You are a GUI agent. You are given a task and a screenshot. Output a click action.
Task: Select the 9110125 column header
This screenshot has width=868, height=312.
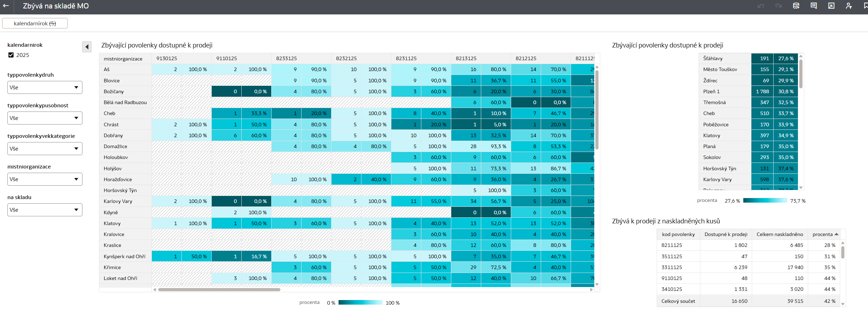coord(241,58)
